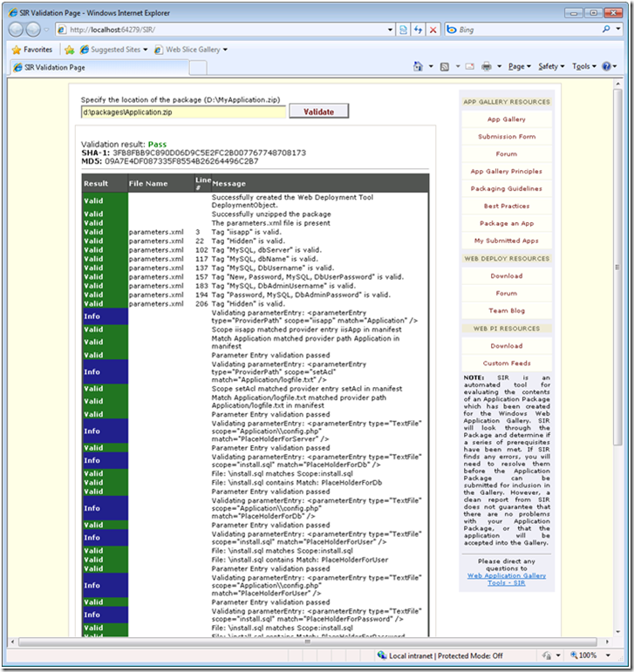634x672 pixels.
Task: Open a new blank tab
Action: (x=198, y=68)
